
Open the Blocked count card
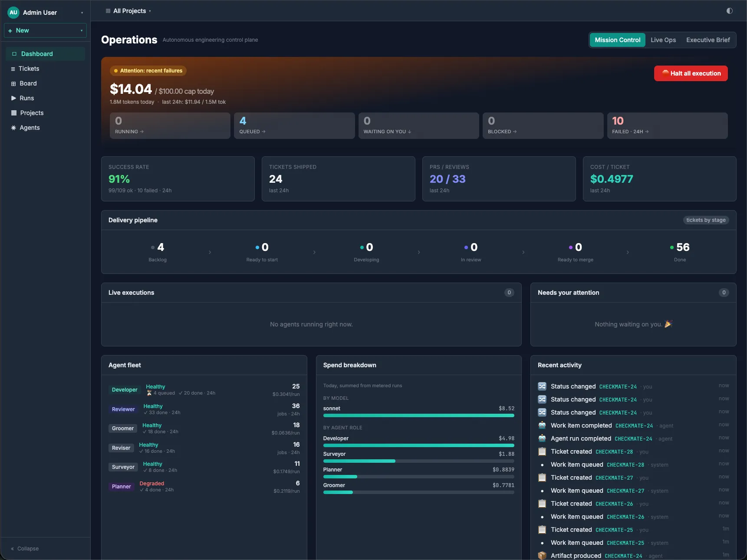click(x=543, y=126)
